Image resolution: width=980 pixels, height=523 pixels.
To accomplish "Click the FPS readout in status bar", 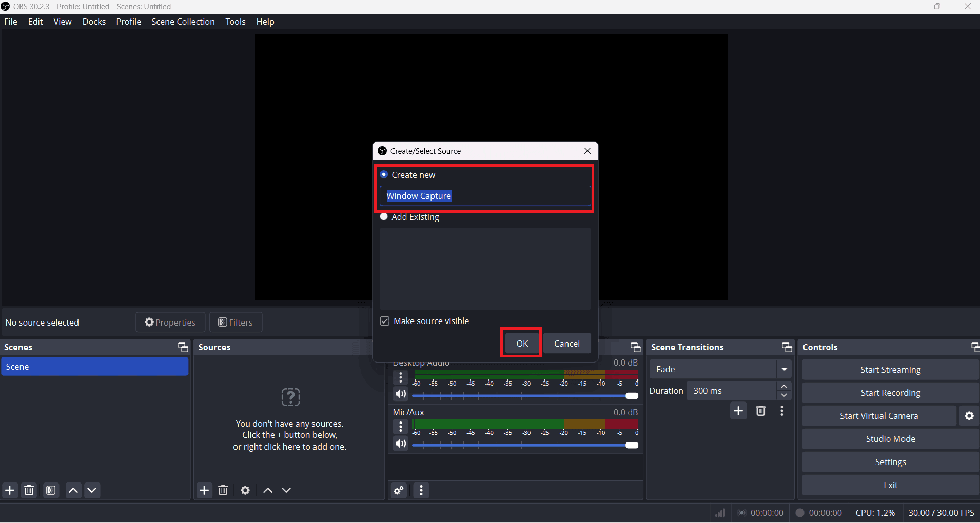I will tap(941, 513).
